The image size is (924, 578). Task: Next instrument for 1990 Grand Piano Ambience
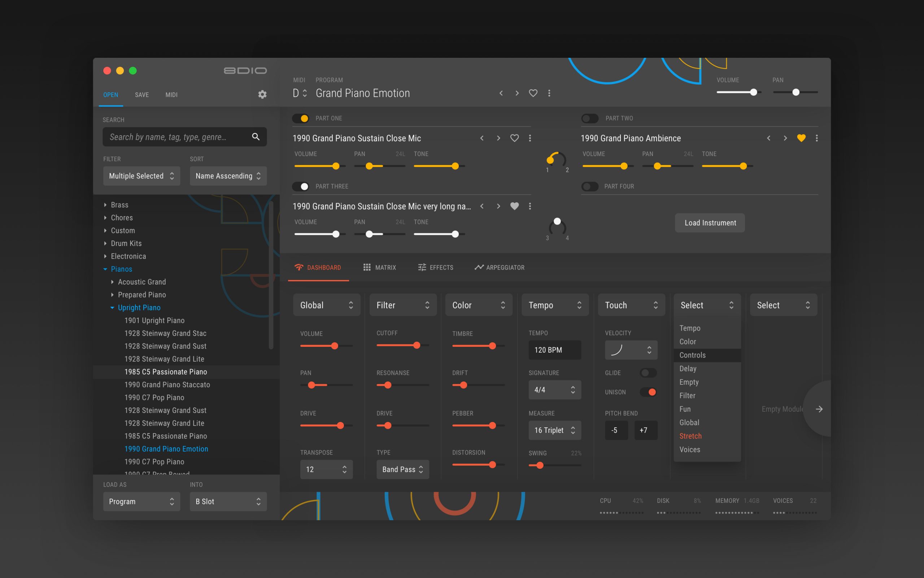785,138
